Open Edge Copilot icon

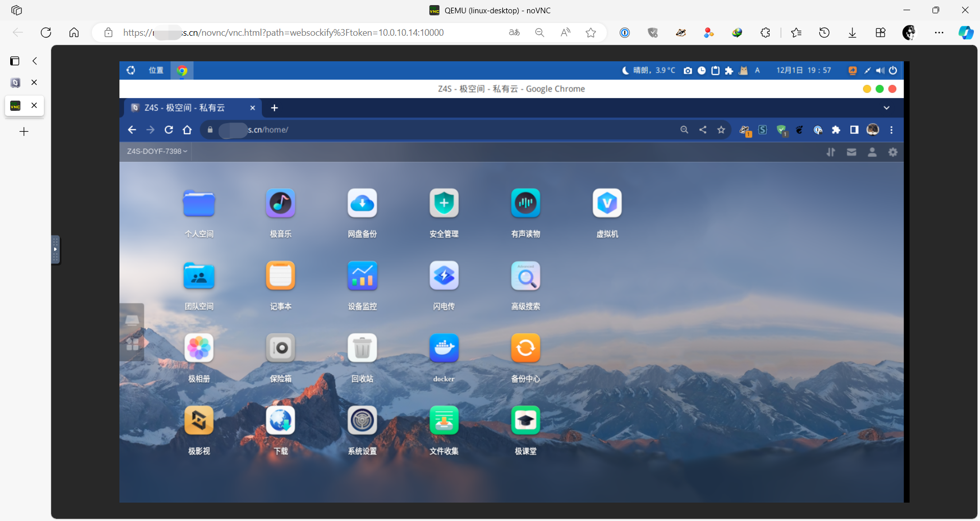[x=966, y=33]
